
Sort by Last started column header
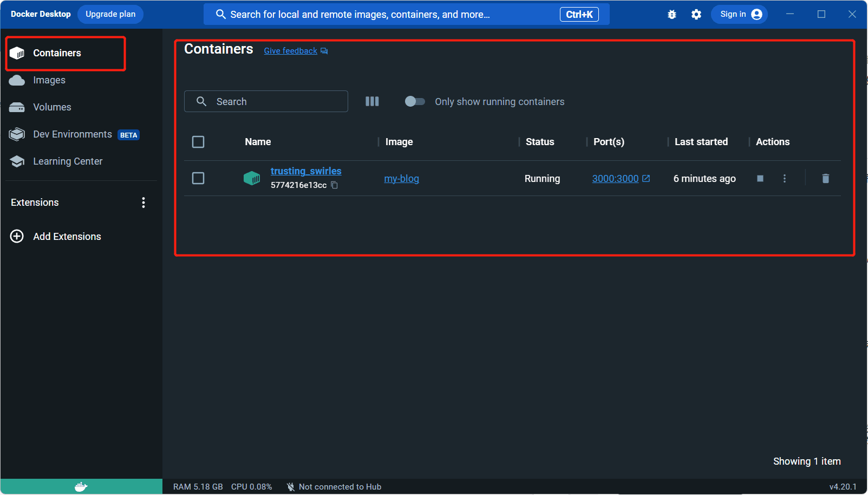click(701, 142)
